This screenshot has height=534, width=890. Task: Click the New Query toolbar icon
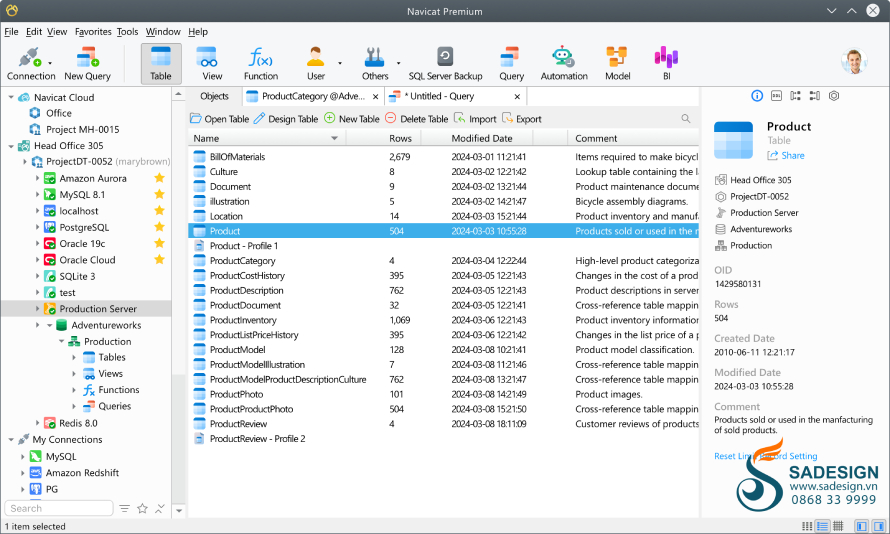[87, 64]
